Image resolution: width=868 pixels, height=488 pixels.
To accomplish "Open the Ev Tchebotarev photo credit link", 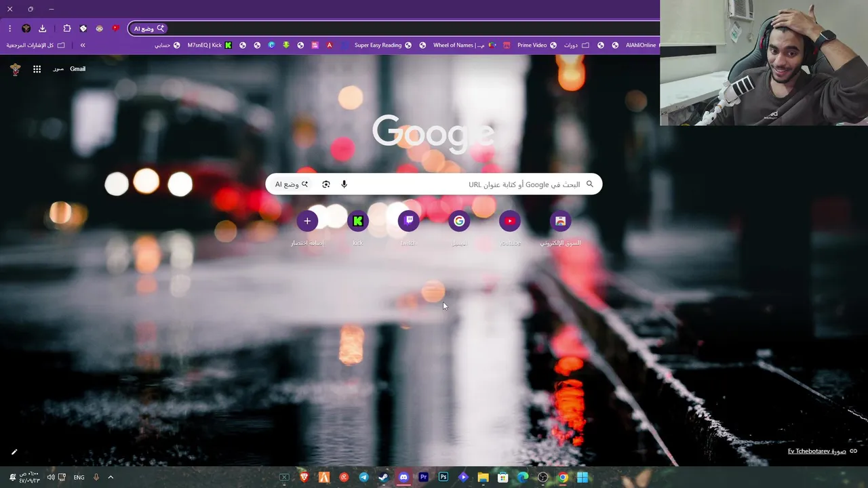I will [x=816, y=451].
